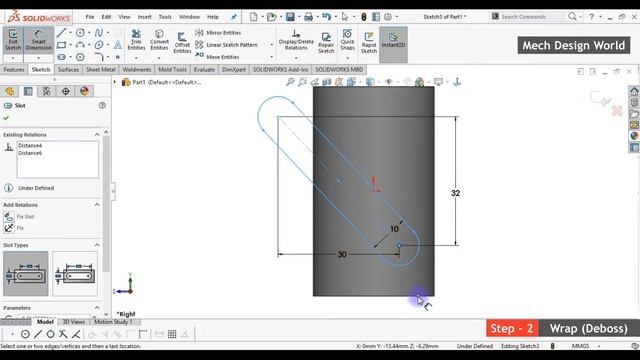Switch to the Evaluate tab
The image size is (640, 360).
coord(204,69)
